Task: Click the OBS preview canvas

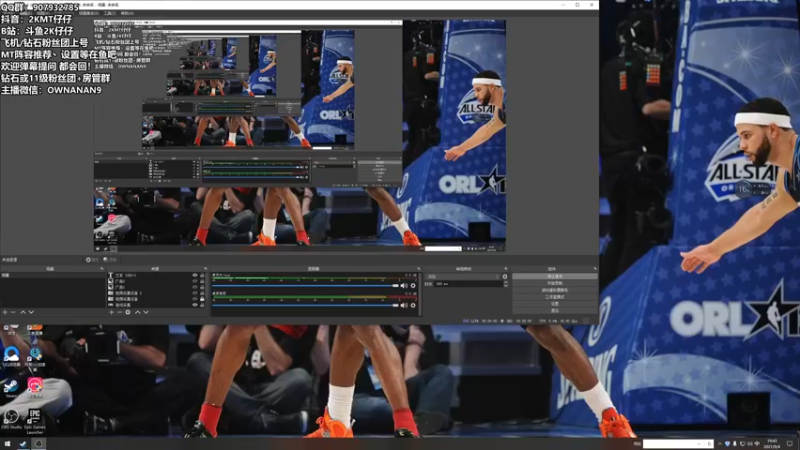Action: [299, 136]
